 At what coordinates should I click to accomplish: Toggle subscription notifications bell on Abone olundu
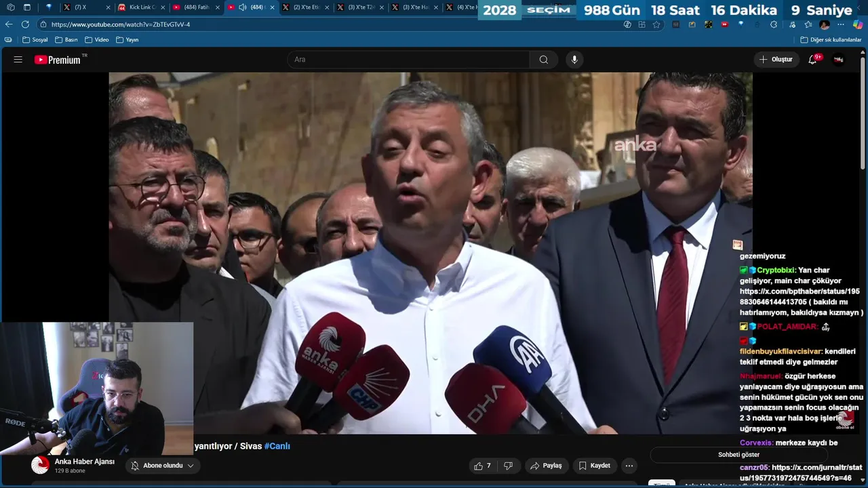[x=135, y=466]
